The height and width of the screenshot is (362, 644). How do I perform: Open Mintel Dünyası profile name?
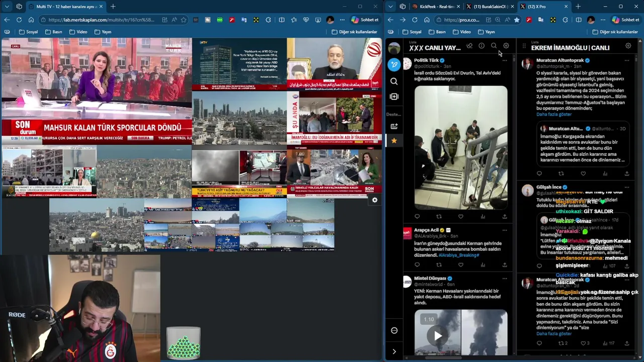pos(430,278)
